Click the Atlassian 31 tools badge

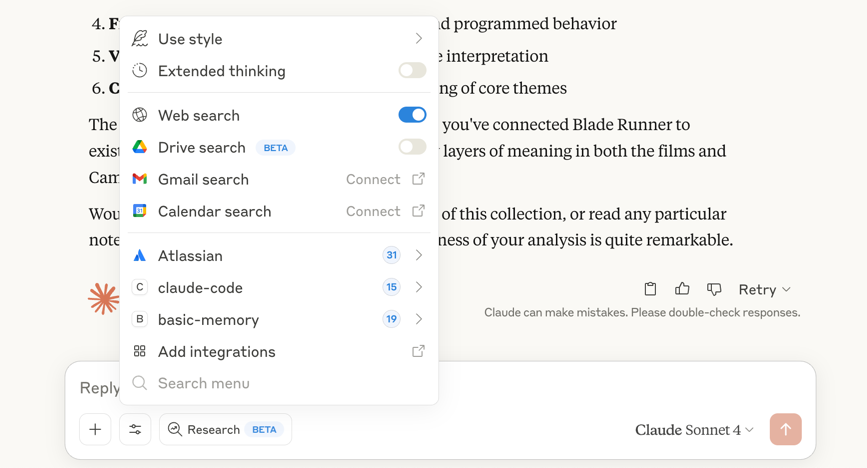click(x=391, y=255)
